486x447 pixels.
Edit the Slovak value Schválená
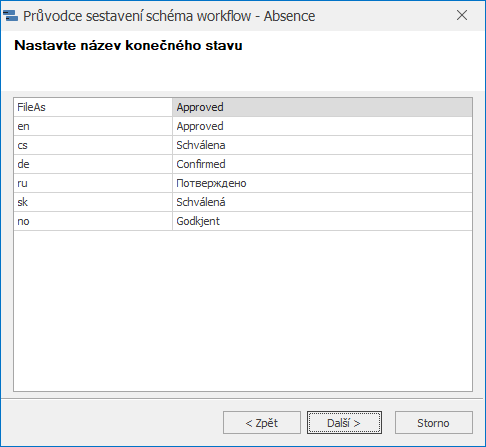click(x=322, y=202)
